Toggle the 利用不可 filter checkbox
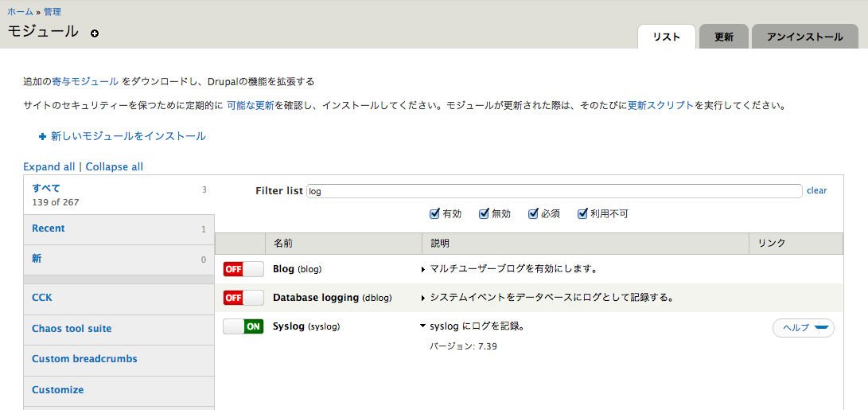The image size is (868, 410). (582, 213)
